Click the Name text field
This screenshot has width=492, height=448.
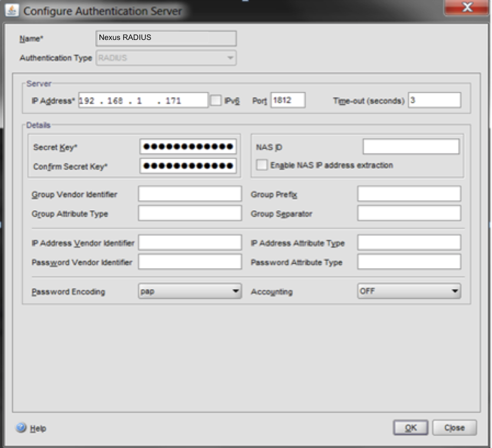point(166,38)
